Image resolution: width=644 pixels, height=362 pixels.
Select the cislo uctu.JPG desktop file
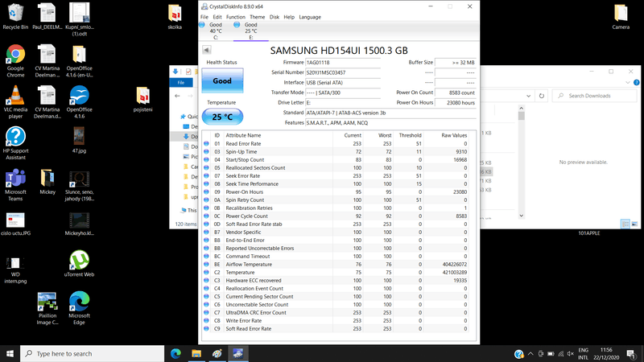[x=15, y=224]
